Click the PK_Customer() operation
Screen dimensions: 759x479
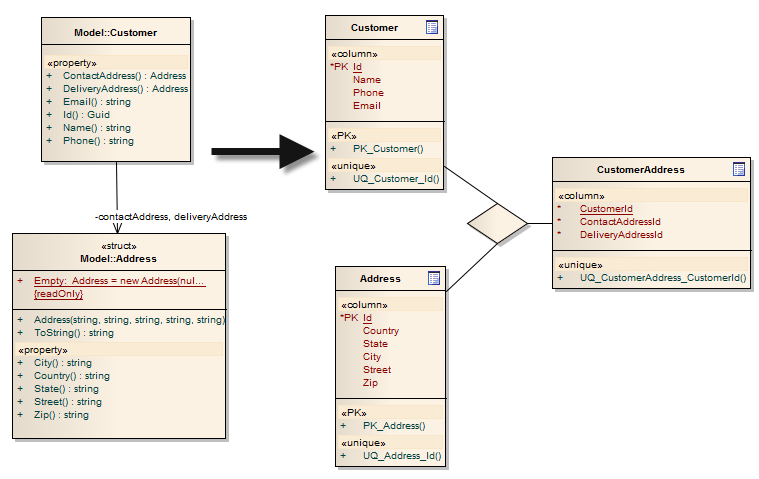388,149
